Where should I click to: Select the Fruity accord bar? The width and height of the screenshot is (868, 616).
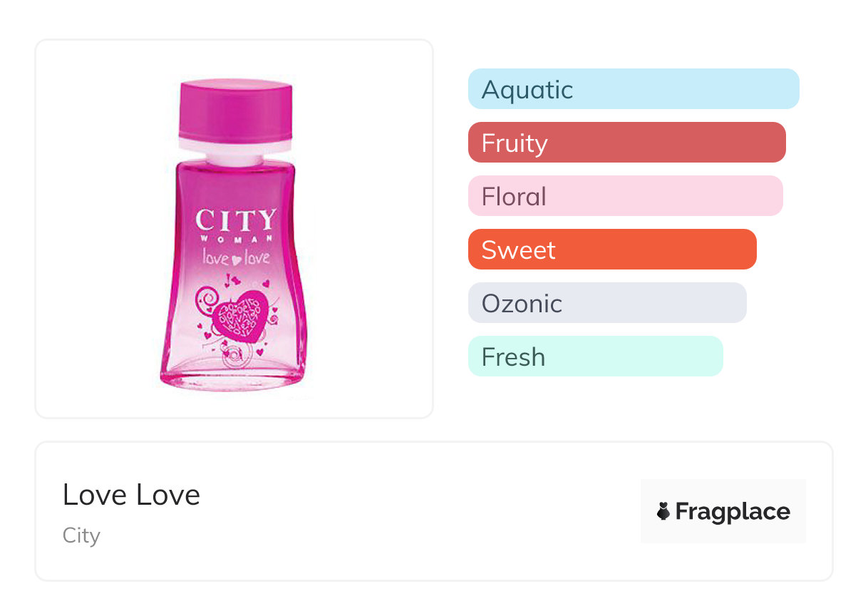[626, 143]
